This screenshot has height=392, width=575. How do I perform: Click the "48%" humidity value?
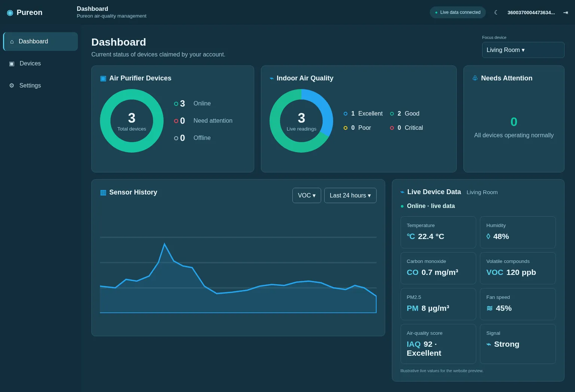[501, 236]
